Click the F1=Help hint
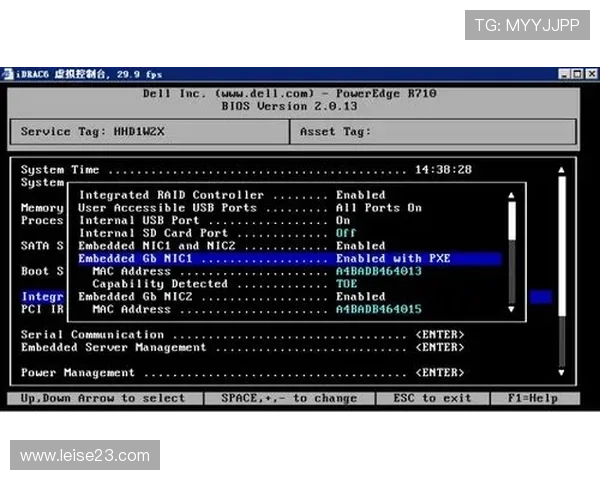 click(535, 398)
